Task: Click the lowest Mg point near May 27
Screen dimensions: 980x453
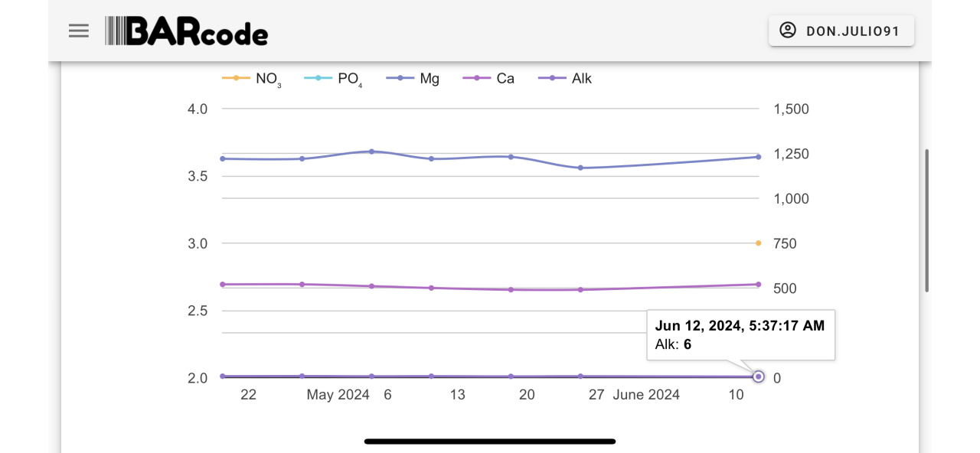Action: [580, 168]
